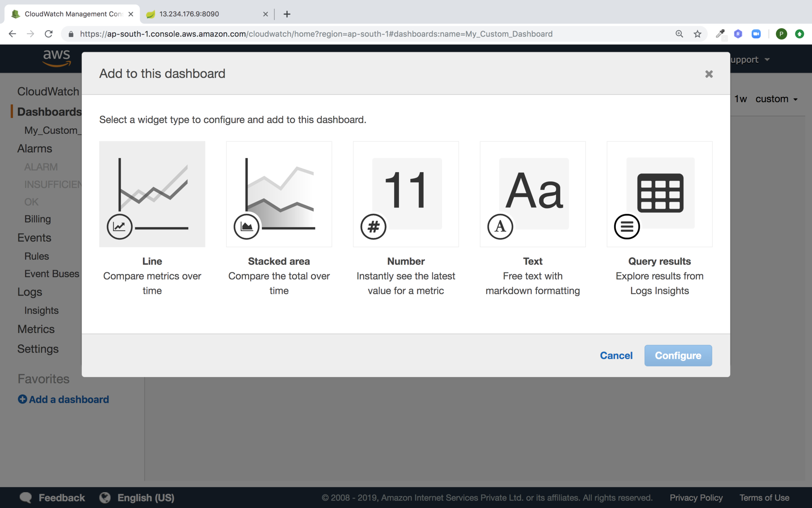This screenshot has width=812, height=508.
Task: Open the Feedback link in footer
Action: click(53, 497)
